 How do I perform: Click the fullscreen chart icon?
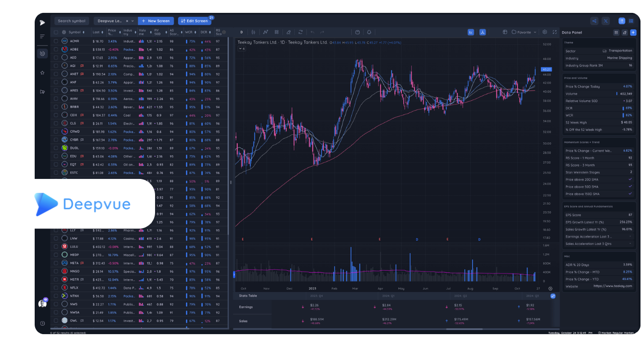[555, 32]
